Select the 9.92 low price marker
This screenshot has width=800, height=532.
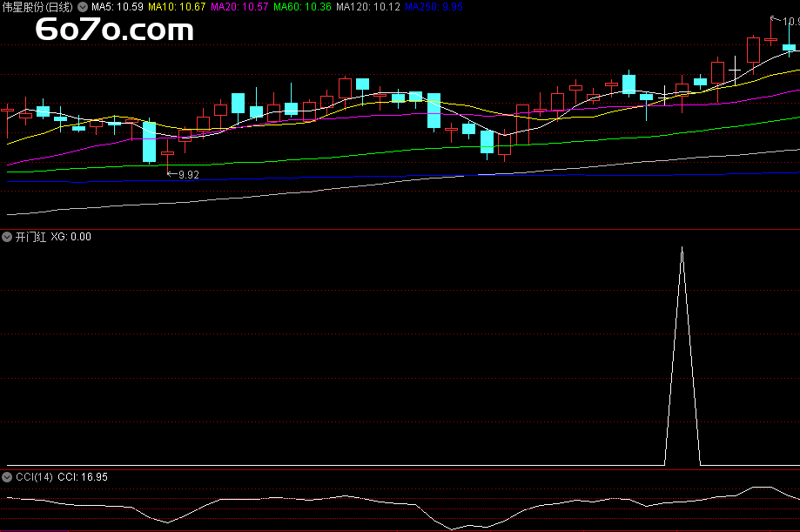tap(184, 175)
